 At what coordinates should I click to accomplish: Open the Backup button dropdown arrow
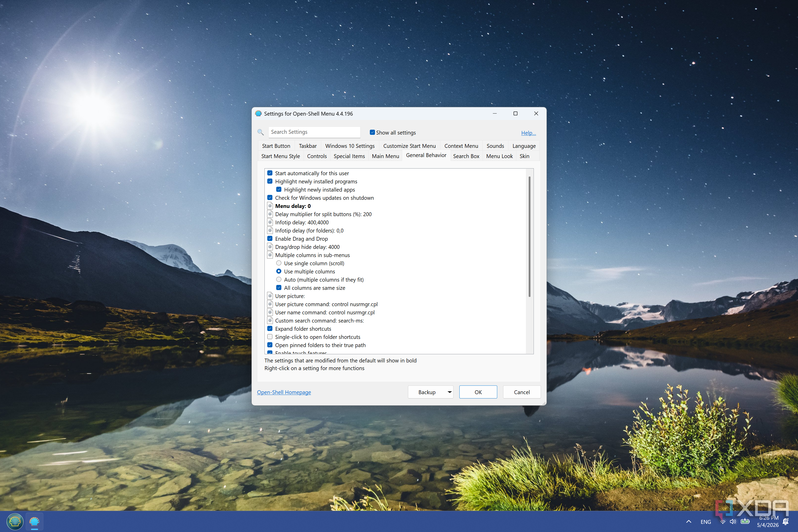point(450,392)
